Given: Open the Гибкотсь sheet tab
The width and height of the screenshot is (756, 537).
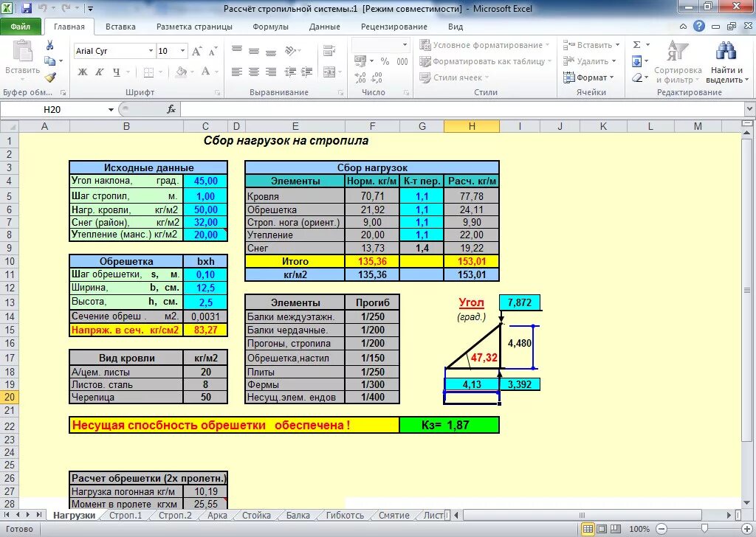Looking at the screenshot, I should coord(346,516).
